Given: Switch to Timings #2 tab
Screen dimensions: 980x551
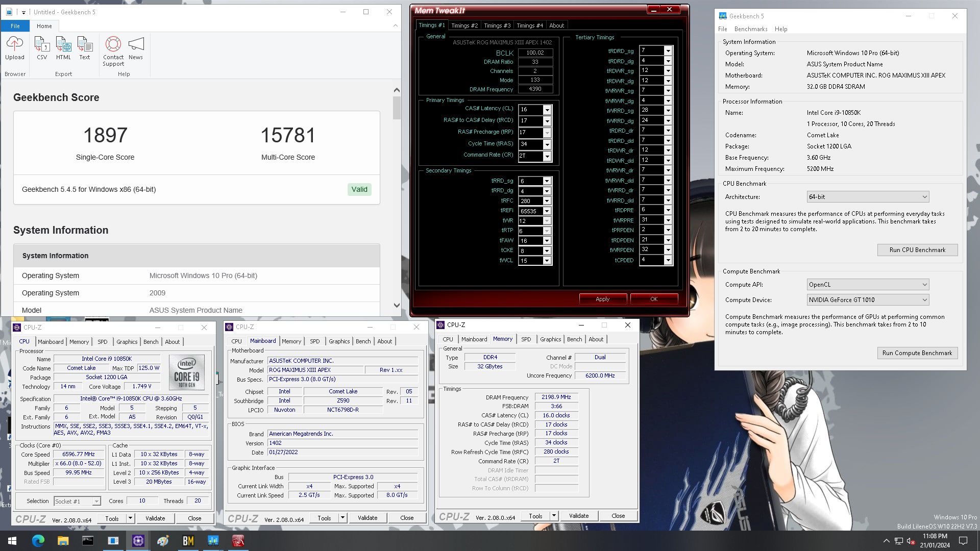Looking at the screenshot, I should pos(464,26).
